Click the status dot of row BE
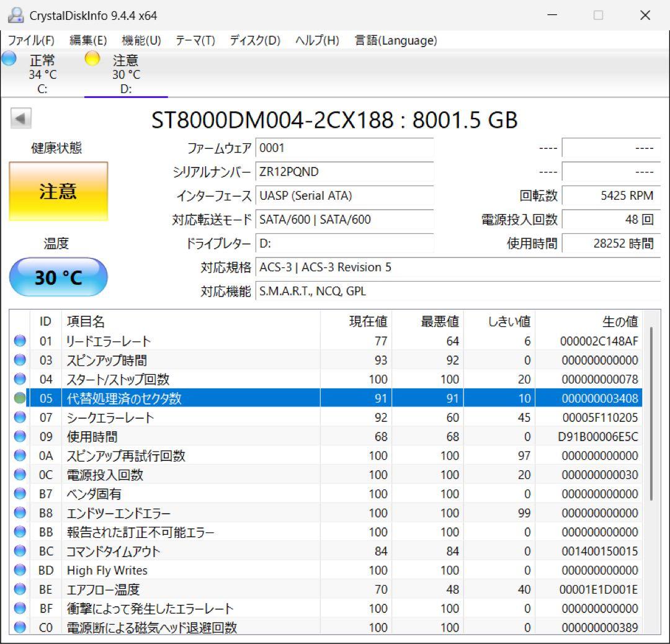The image size is (670, 644). click(x=20, y=589)
